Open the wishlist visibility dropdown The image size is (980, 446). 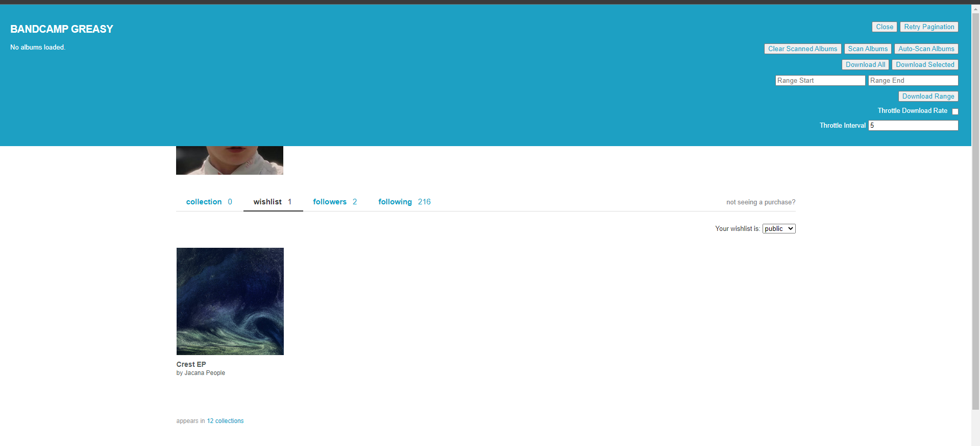[x=779, y=229]
